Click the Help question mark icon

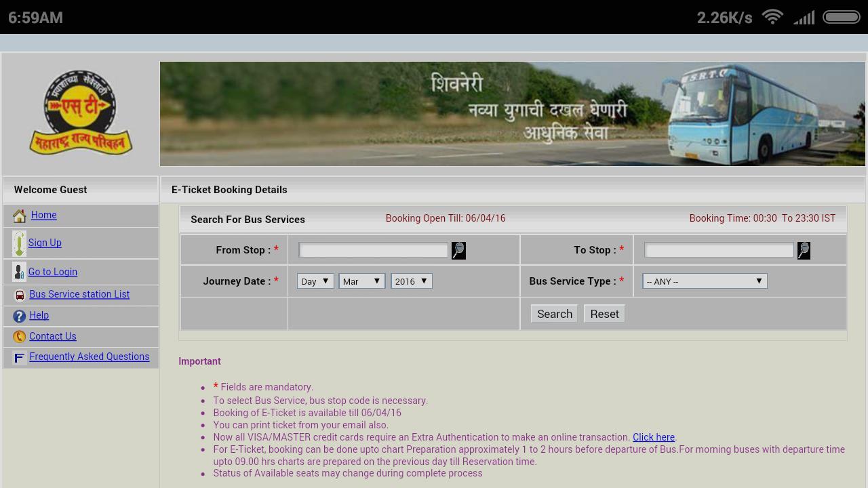pos(20,315)
